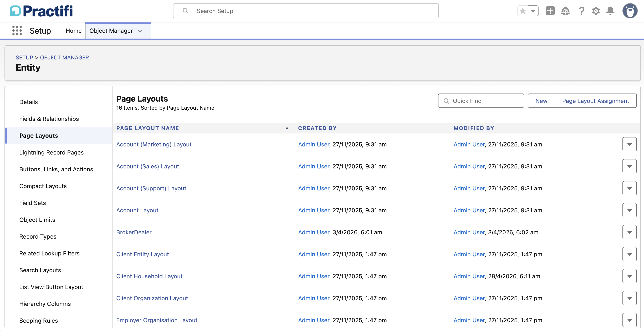Open Admin User creator of BrokerDealer

pyautogui.click(x=314, y=232)
